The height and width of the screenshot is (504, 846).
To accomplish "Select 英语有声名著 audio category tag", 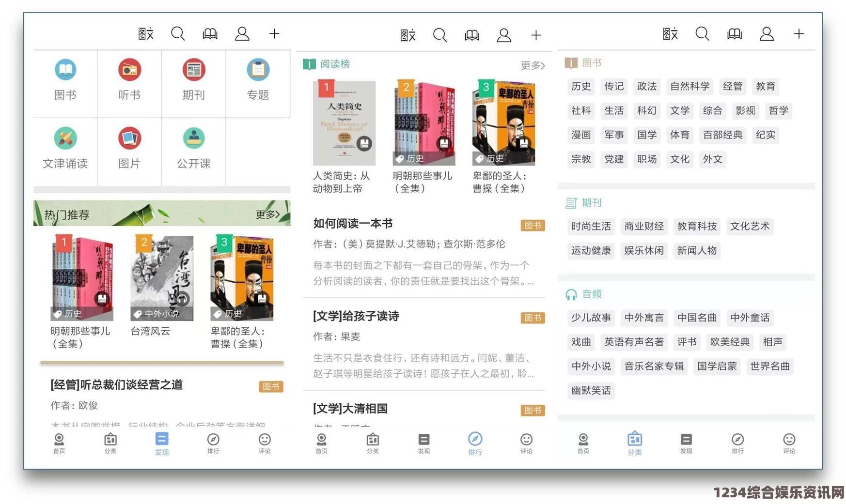I will (x=634, y=342).
